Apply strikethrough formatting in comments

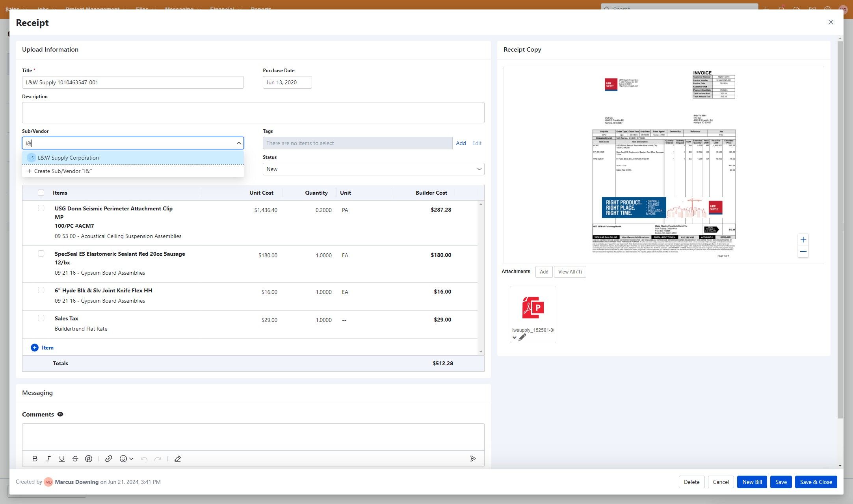click(x=75, y=459)
